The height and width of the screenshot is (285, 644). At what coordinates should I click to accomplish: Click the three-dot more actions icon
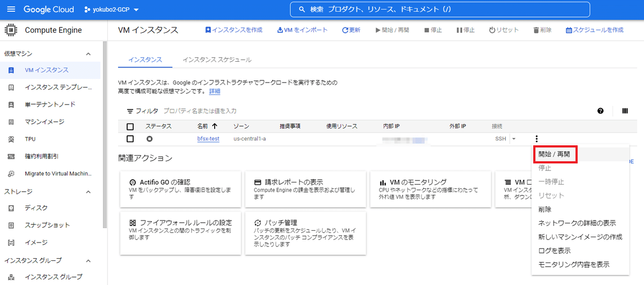pos(536,139)
